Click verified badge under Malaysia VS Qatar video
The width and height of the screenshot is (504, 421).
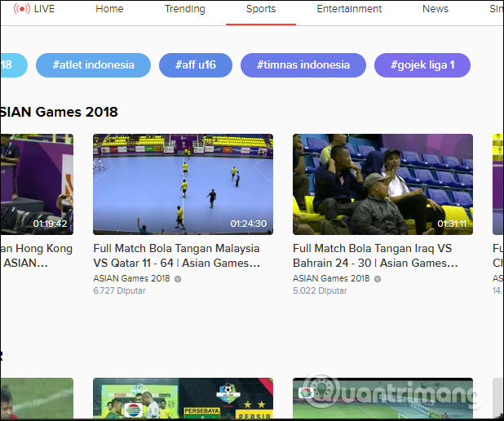point(178,279)
